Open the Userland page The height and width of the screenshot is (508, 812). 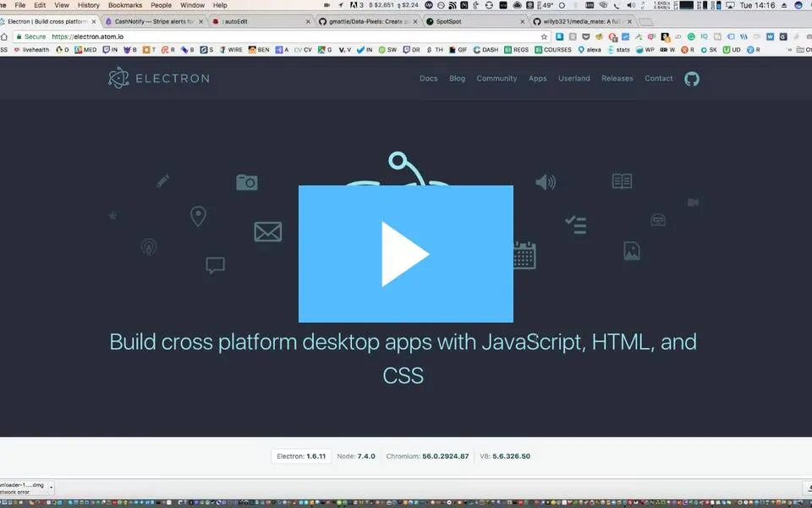573,78
